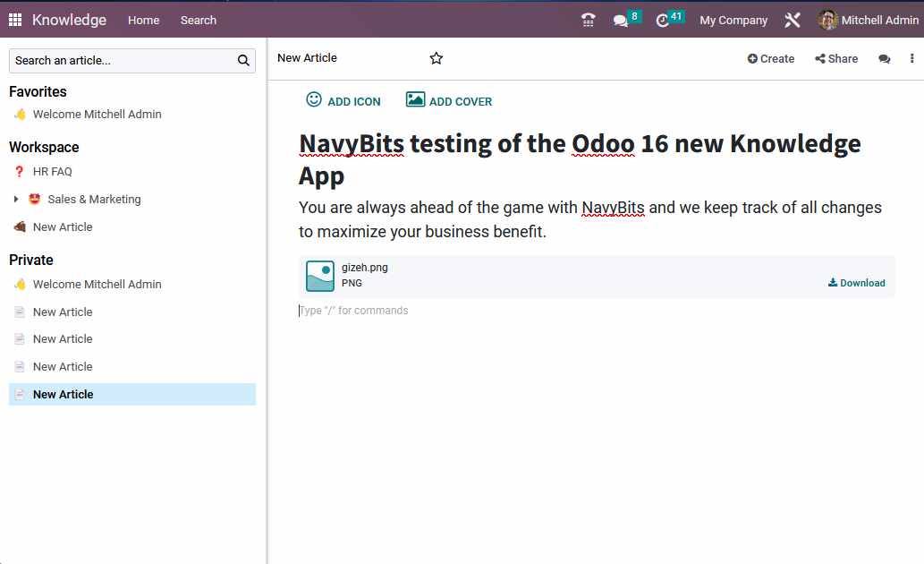This screenshot has height=564, width=924.
Task: Click the wave emoji in Private section
Action: (20, 285)
